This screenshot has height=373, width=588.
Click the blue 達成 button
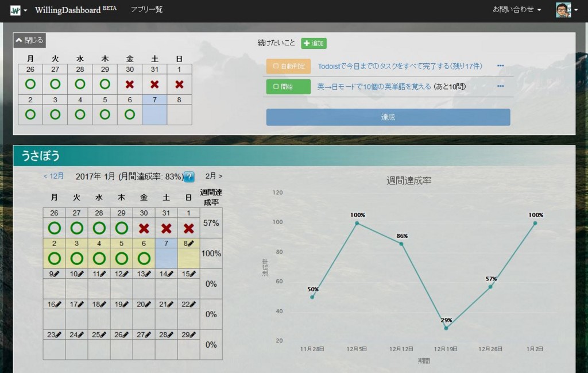[388, 117]
